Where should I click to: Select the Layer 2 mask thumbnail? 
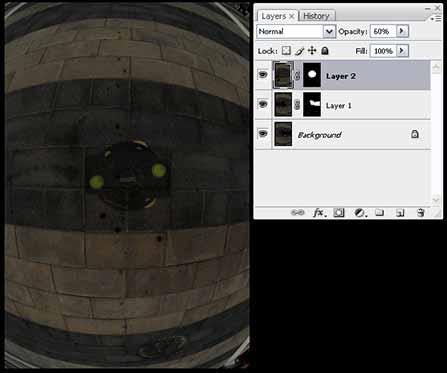pyautogui.click(x=312, y=75)
